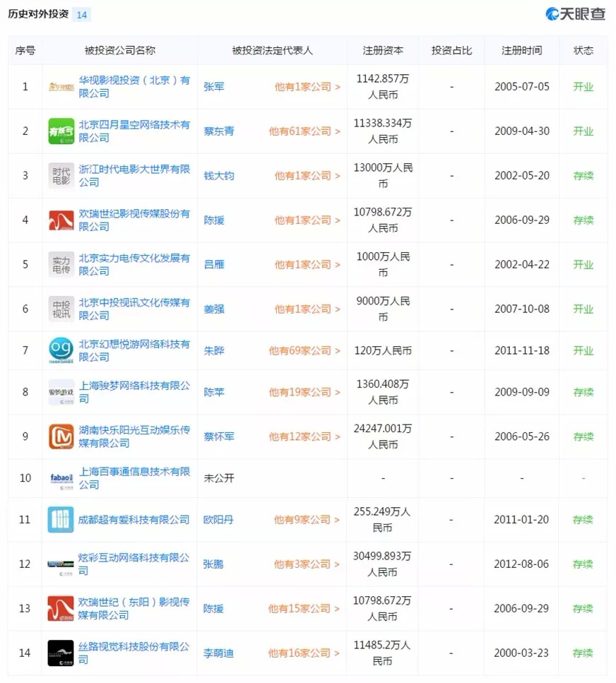Click the 历史对外投资 section heading
Image resolution: width=616 pixels, height=683 pixels.
38,14
